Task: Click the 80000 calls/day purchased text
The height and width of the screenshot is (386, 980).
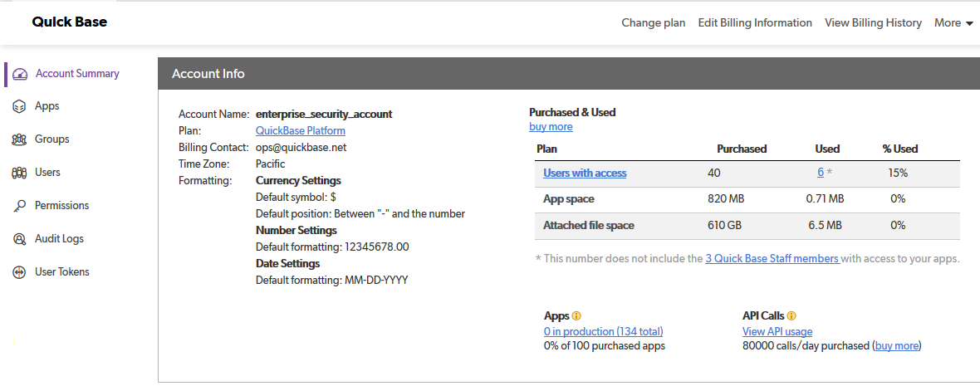Action: point(806,345)
